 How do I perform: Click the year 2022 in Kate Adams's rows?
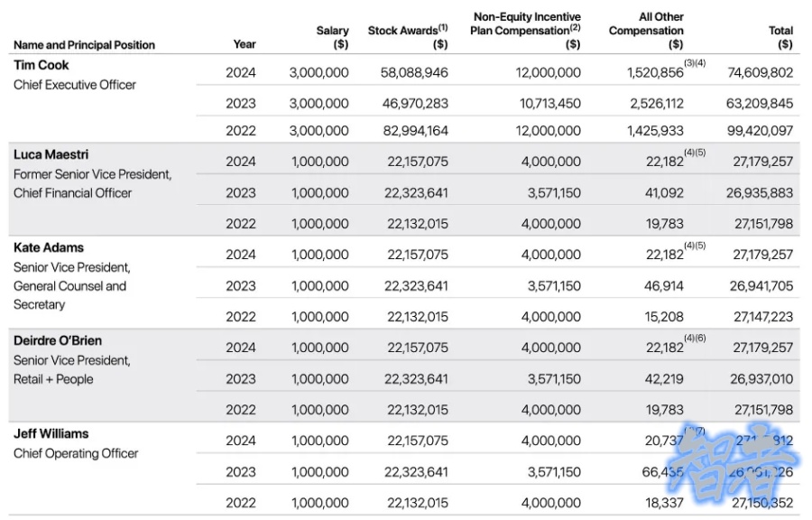click(x=241, y=317)
